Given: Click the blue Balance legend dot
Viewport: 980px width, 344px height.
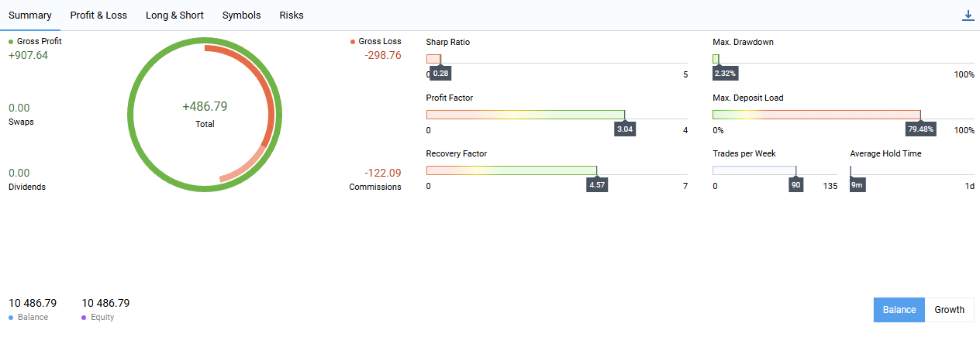Looking at the screenshot, I should [x=11, y=318].
